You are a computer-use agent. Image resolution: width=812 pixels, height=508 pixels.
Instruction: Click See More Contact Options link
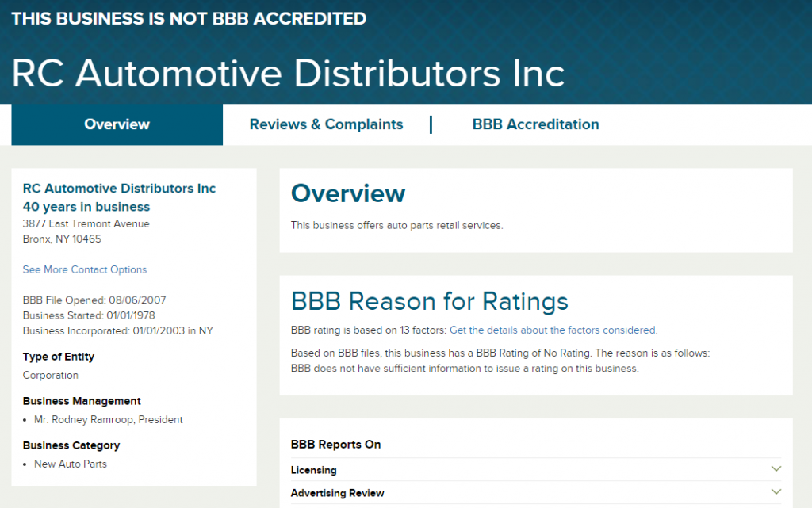pyautogui.click(x=85, y=269)
